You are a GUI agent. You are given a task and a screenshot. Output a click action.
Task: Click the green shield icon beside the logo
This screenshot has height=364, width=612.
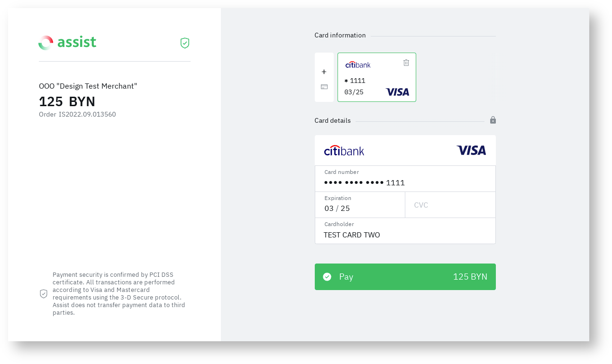pyautogui.click(x=185, y=43)
